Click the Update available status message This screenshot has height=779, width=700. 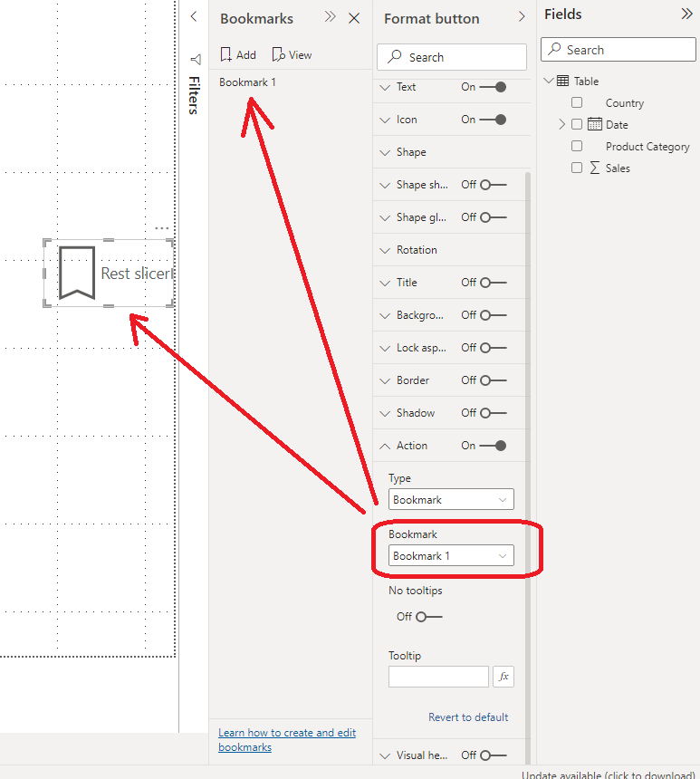609,774
